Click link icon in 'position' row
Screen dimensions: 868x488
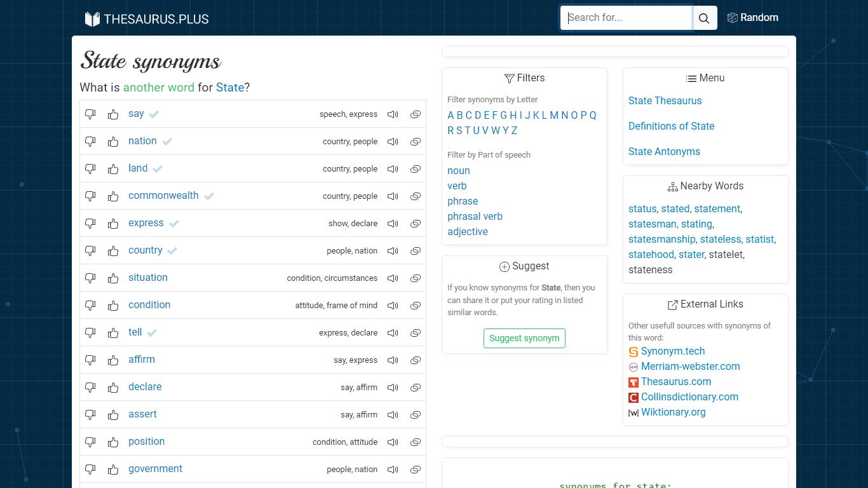(x=416, y=442)
